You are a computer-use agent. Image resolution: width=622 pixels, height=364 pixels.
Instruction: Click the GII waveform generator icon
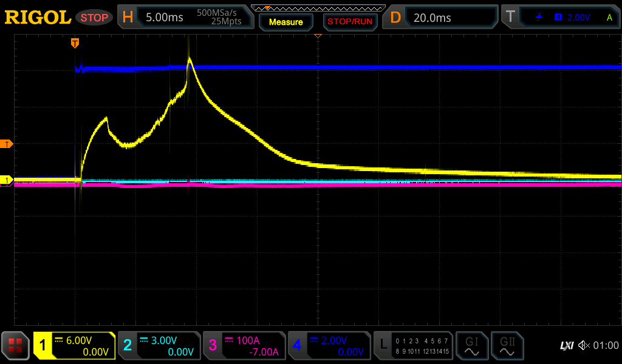click(507, 346)
